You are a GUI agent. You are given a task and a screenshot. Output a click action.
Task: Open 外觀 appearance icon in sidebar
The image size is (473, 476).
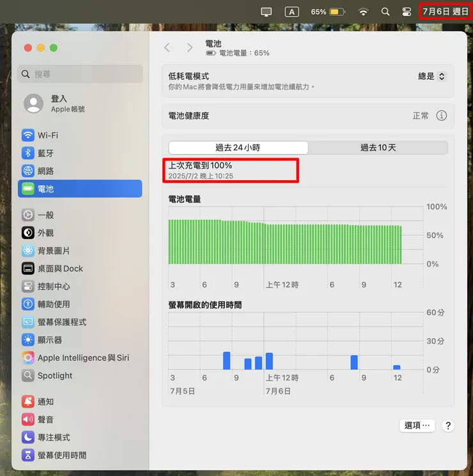(x=28, y=233)
